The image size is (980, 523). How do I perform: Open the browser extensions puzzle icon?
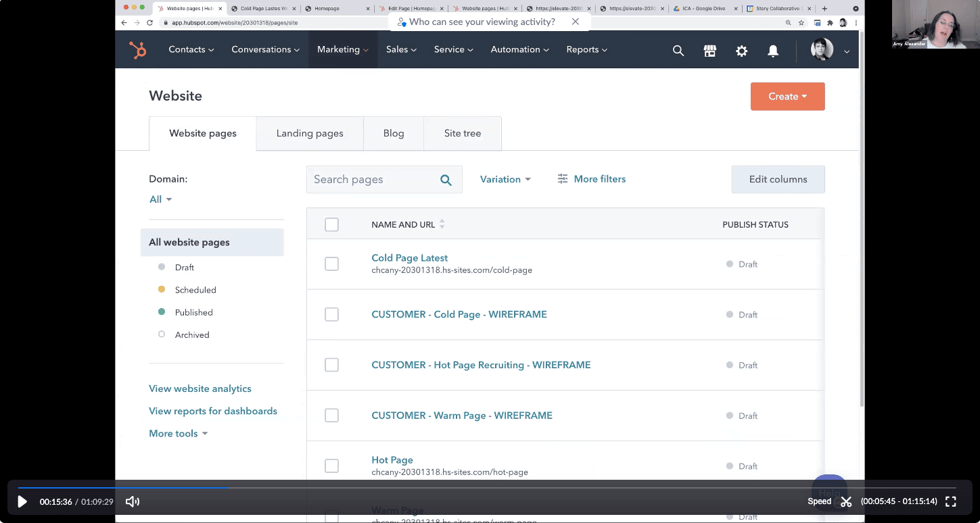pos(831,22)
